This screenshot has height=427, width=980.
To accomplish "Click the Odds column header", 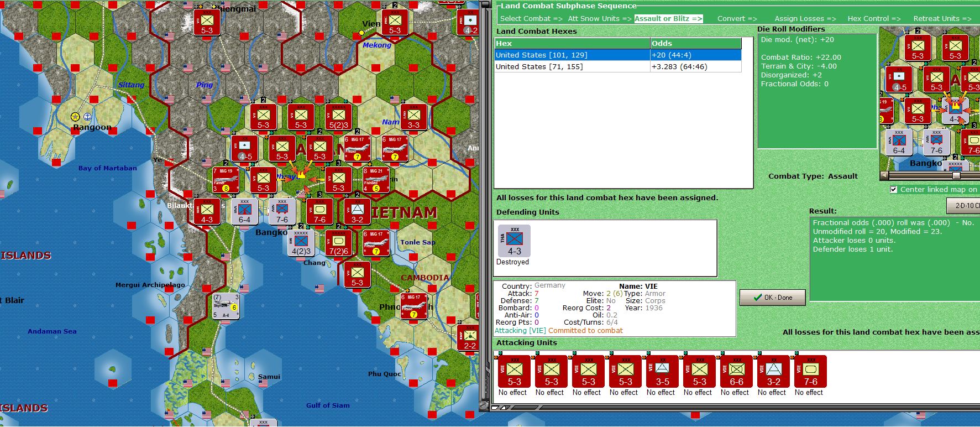I will (x=695, y=43).
